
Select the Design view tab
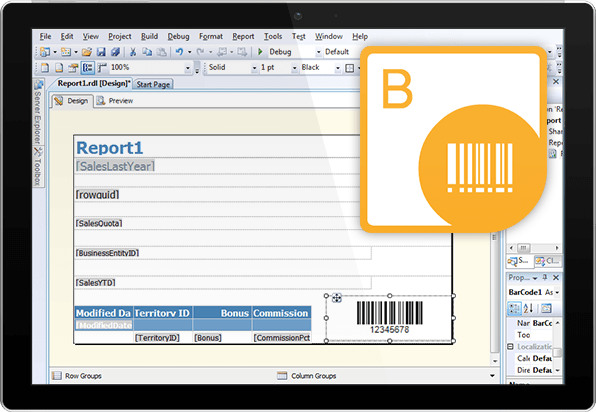coord(71,101)
